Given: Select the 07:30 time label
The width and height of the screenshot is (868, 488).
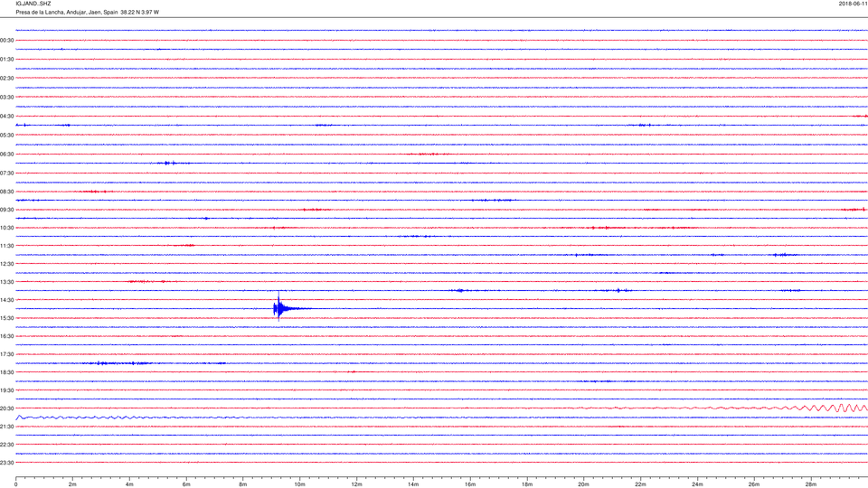Looking at the screenshot, I should [7, 174].
